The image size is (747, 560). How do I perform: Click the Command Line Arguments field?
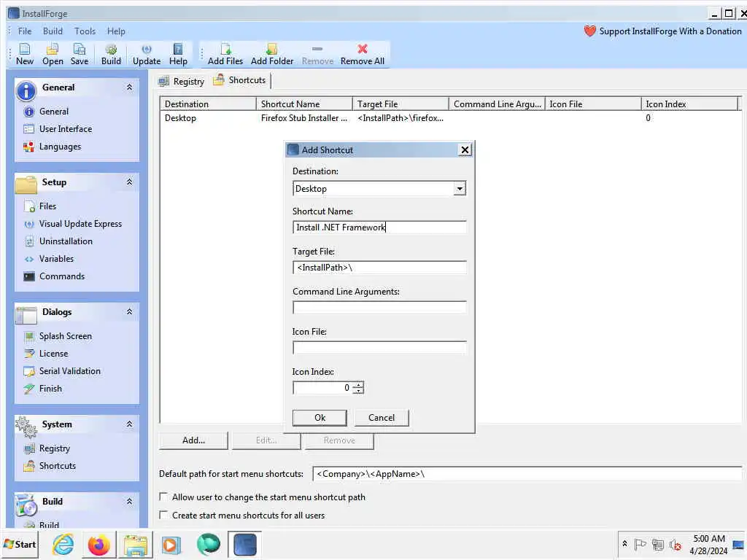pyautogui.click(x=379, y=308)
